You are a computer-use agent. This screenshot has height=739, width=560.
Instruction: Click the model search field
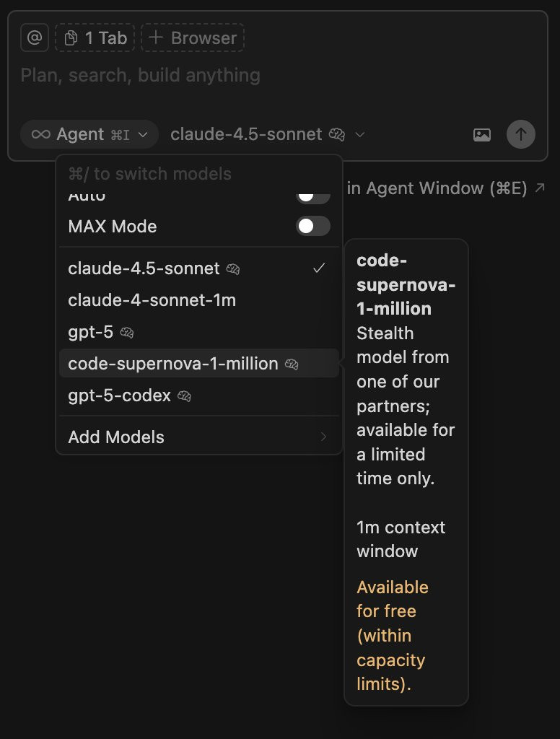coord(180,174)
